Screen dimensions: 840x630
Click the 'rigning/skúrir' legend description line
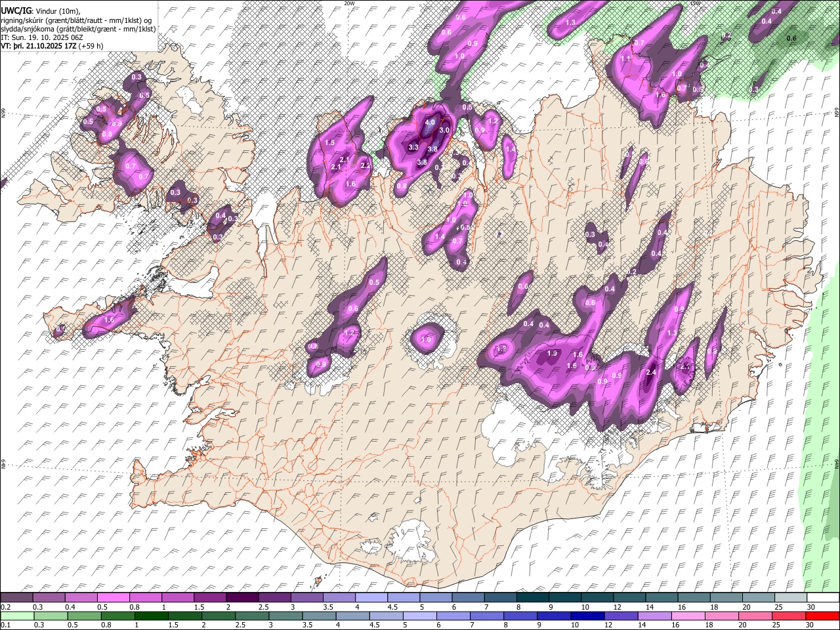(x=77, y=20)
